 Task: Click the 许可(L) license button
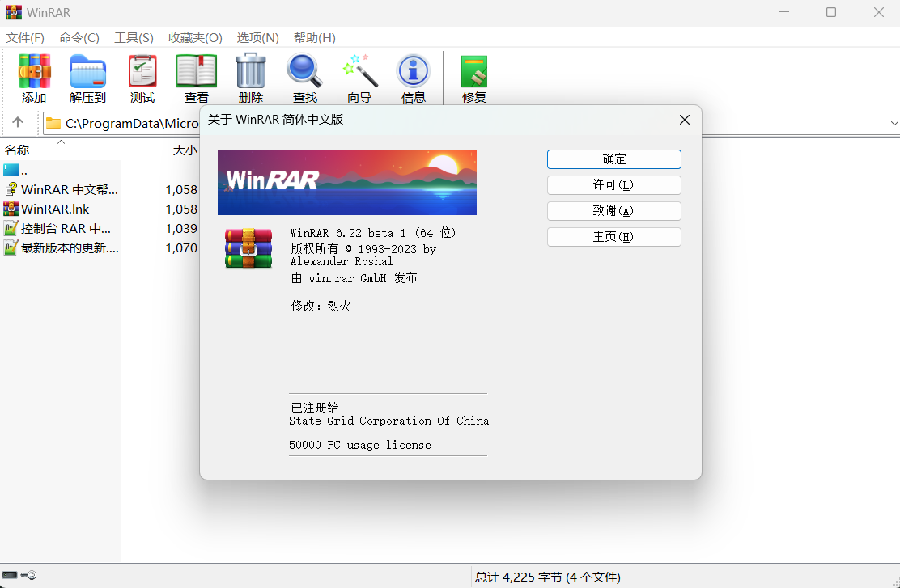pyautogui.click(x=613, y=185)
